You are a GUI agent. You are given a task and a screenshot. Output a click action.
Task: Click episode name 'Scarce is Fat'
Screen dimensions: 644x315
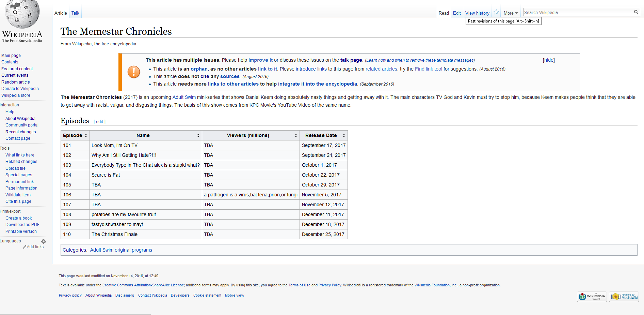click(x=106, y=175)
